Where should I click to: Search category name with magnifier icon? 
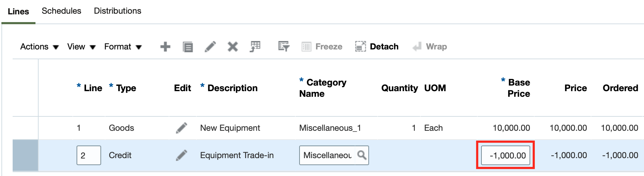[362, 155]
